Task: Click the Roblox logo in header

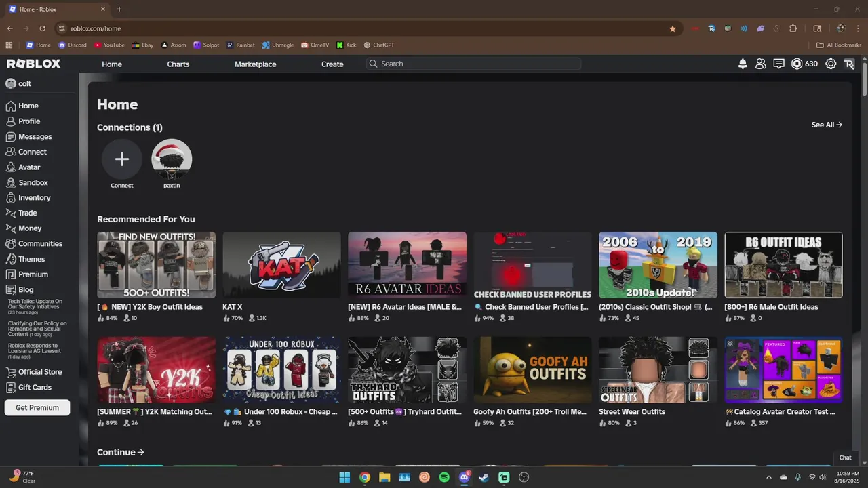Action: click(x=34, y=64)
